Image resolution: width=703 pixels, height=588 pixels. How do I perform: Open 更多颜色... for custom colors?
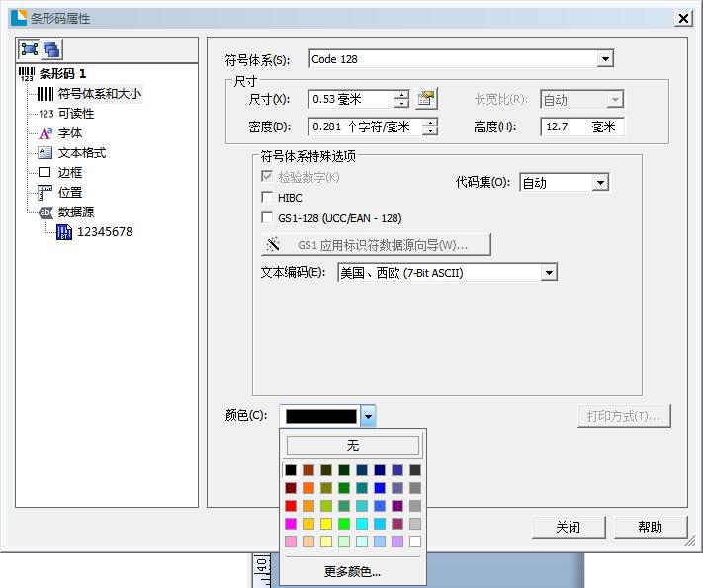click(352, 572)
